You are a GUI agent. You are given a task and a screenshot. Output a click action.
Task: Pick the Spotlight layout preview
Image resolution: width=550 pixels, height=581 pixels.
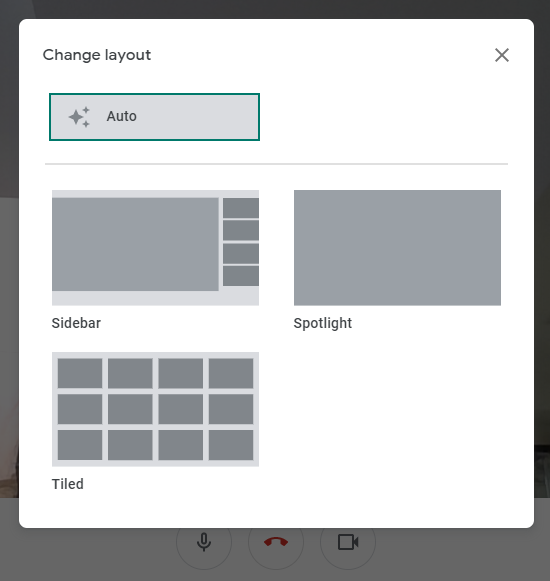[397, 248]
